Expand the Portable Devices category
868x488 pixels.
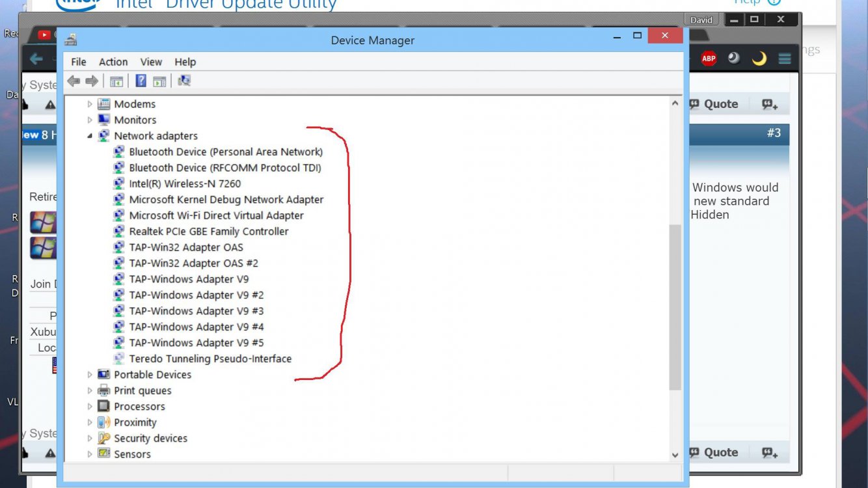(x=89, y=374)
